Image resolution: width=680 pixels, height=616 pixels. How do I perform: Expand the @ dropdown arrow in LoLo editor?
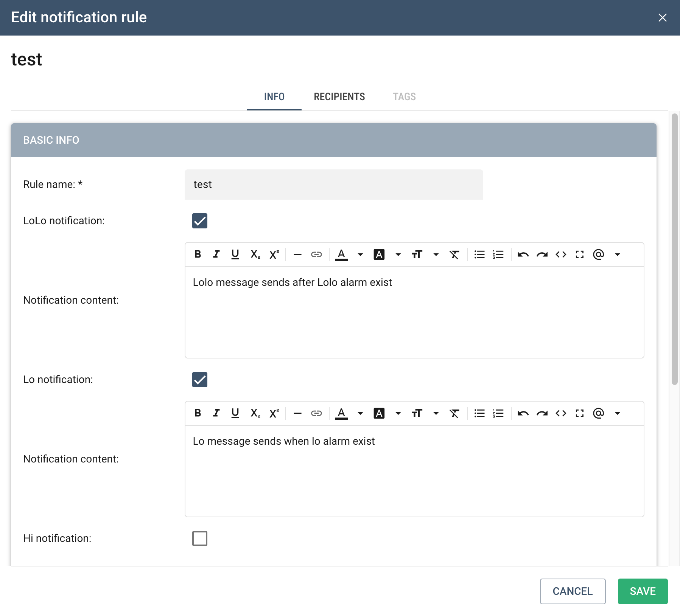coord(618,254)
